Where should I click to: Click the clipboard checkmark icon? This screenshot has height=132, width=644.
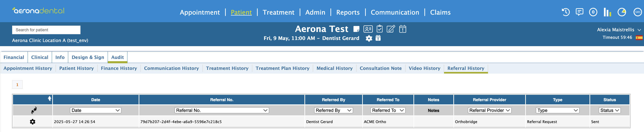(x=379, y=29)
